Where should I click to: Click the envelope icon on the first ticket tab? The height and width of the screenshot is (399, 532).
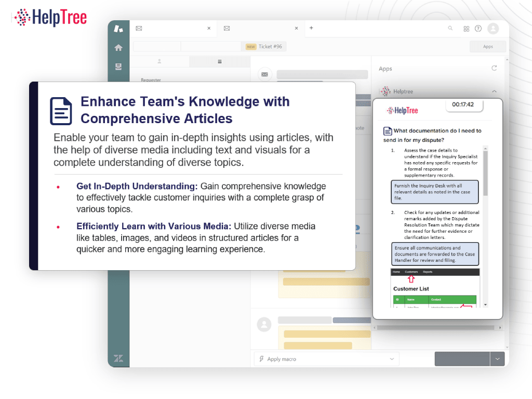[139, 29]
